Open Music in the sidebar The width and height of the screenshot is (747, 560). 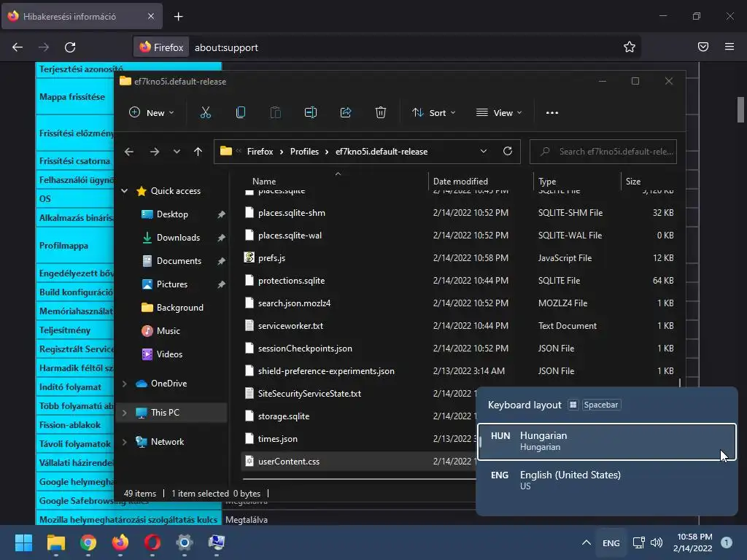coord(169,331)
